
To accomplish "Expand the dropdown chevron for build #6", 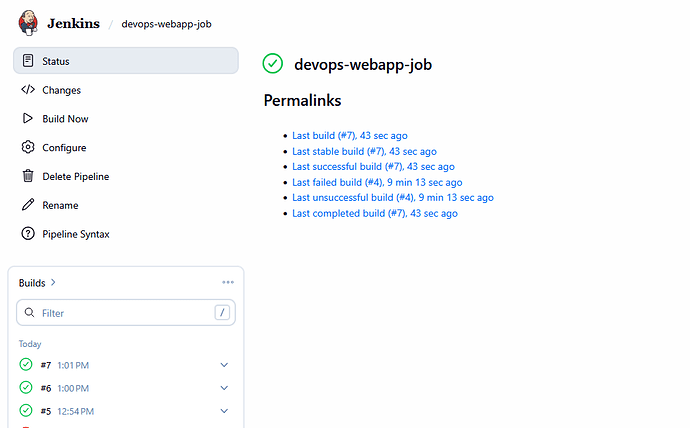I will pyautogui.click(x=224, y=388).
